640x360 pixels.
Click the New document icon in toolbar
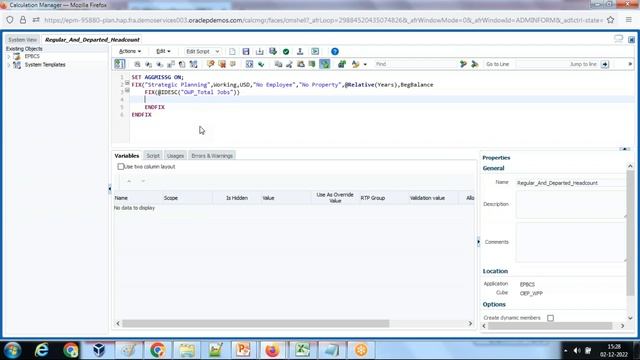232,51
